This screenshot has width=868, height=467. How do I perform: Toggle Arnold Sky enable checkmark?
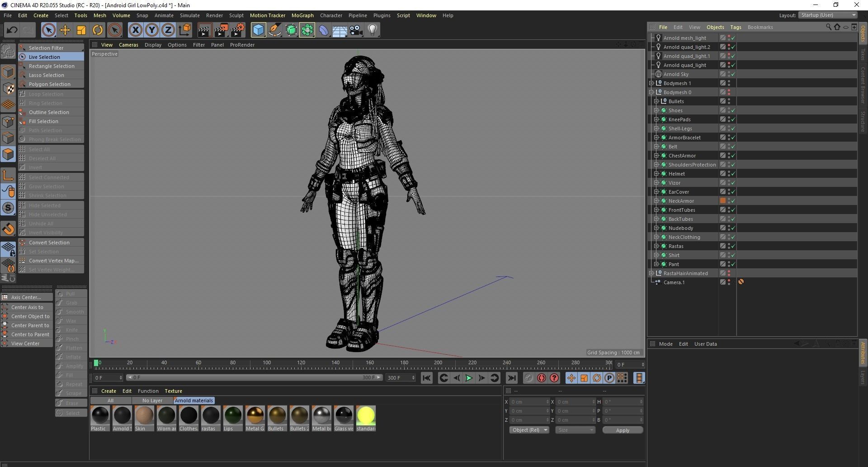(733, 74)
